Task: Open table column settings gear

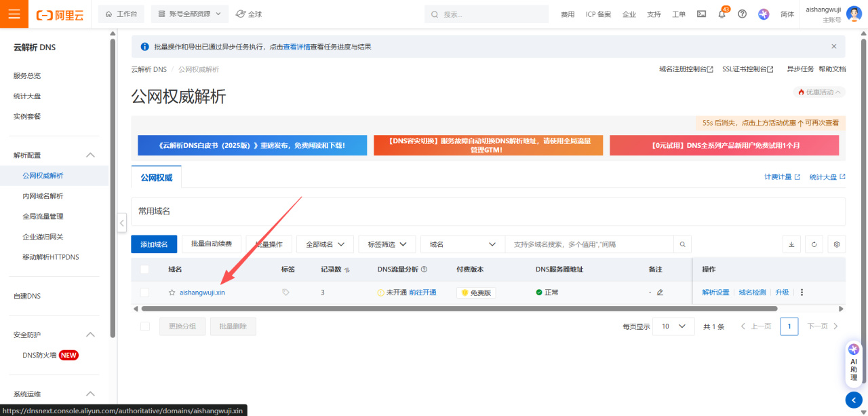Action: [x=837, y=244]
